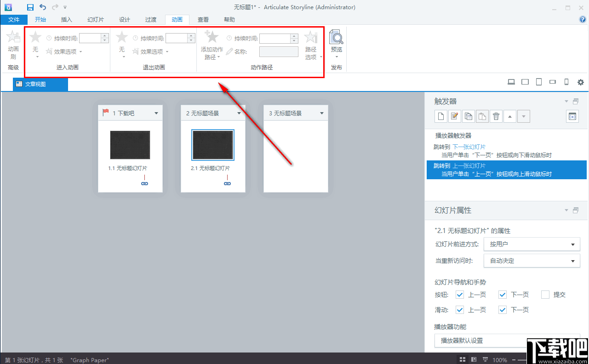589x364 pixels.
Task: Open the 文件 menu
Action: 14,19
